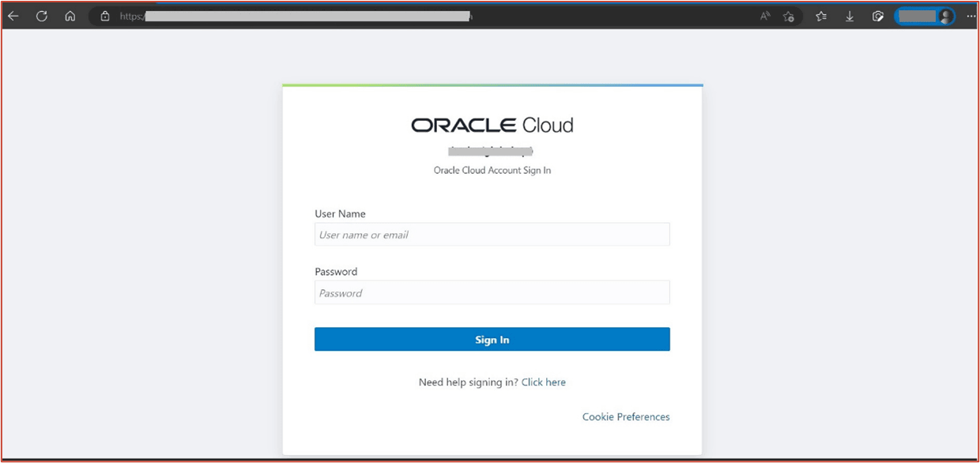Open the browser home page
The height and width of the screenshot is (463, 980).
tap(70, 16)
